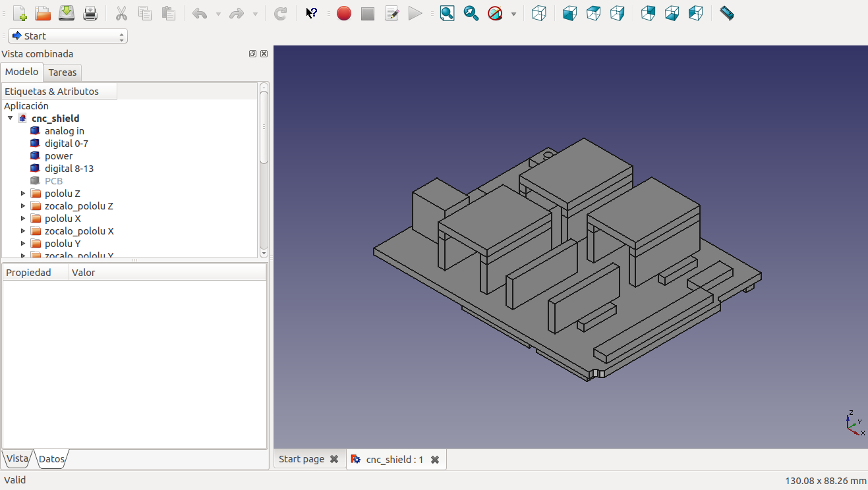Collapse the cnc_shield document tree
The width and height of the screenshot is (868, 490).
point(11,119)
